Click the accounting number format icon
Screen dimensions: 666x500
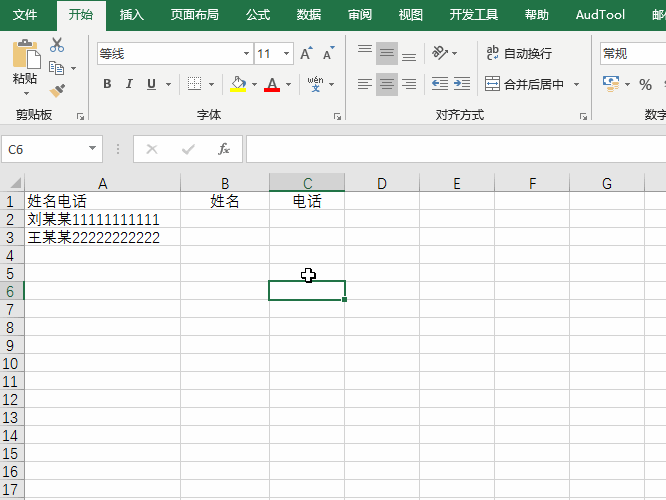tap(611, 84)
